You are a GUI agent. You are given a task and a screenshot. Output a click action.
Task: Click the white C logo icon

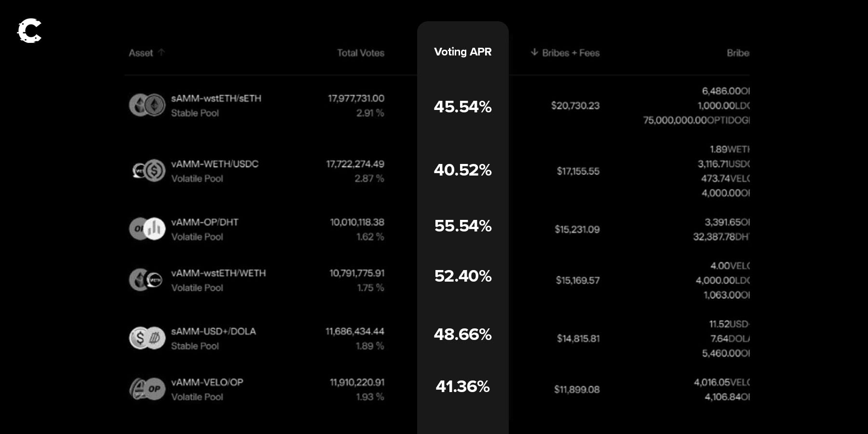pos(29,31)
